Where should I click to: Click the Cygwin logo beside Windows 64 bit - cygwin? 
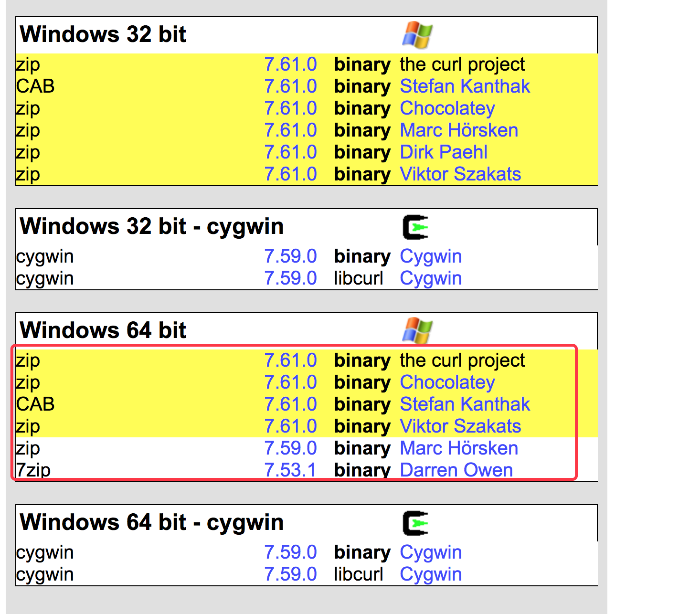(415, 523)
